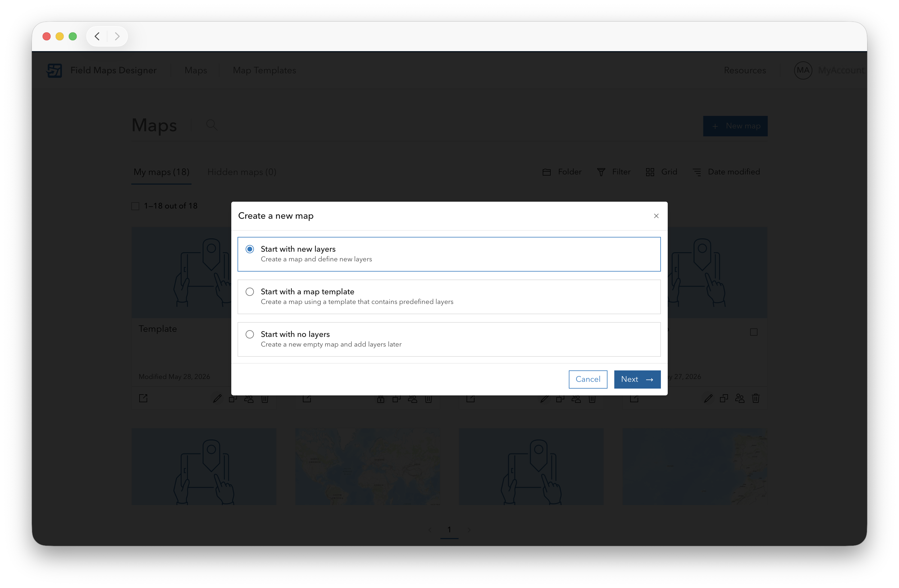The width and height of the screenshot is (899, 588).
Task: Click the Template map title
Action: coord(157,329)
